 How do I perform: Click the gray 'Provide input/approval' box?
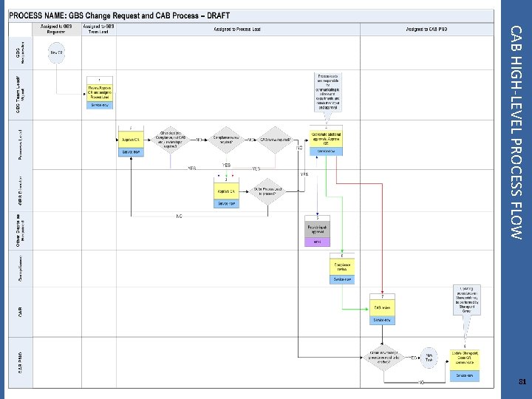point(317,230)
